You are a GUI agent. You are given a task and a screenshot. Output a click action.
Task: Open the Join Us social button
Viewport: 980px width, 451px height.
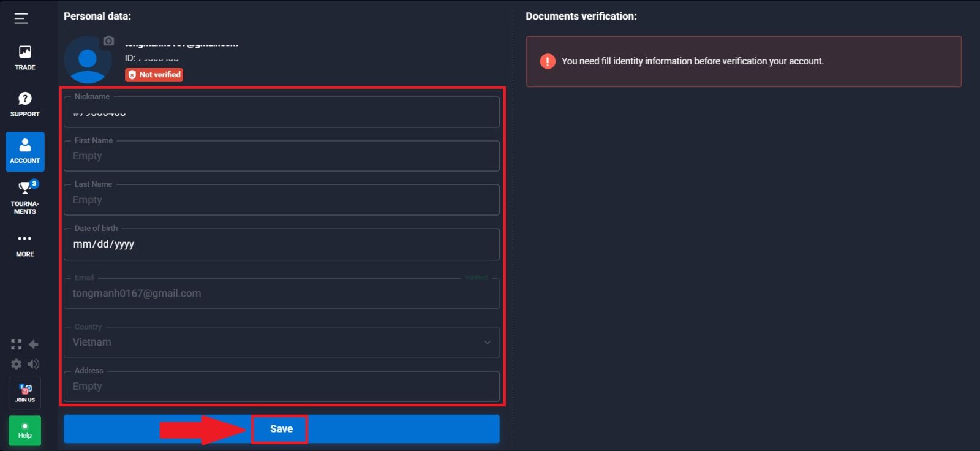[25, 393]
